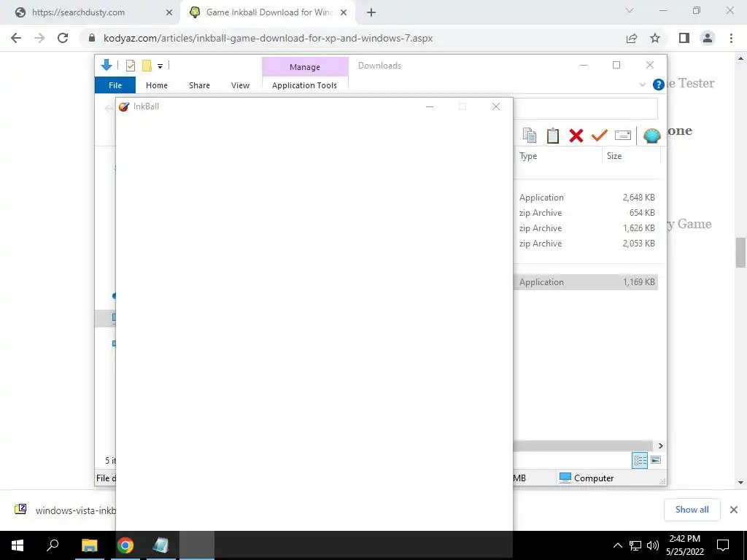This screenshot has width=747, height=560.
Task: Click the Chrome page vertical scrollbar thumb
Action: coord(740,252)
